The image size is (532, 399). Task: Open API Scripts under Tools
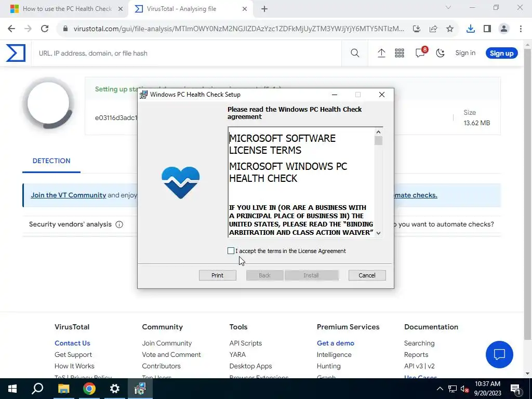click(246, 343)
